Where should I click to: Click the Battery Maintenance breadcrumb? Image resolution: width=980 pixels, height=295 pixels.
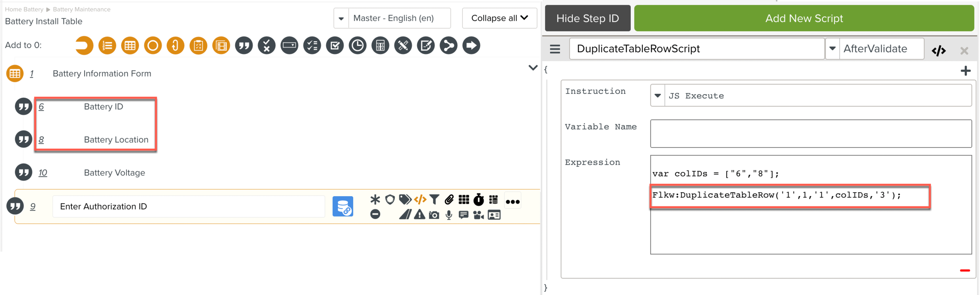point(82,9)
